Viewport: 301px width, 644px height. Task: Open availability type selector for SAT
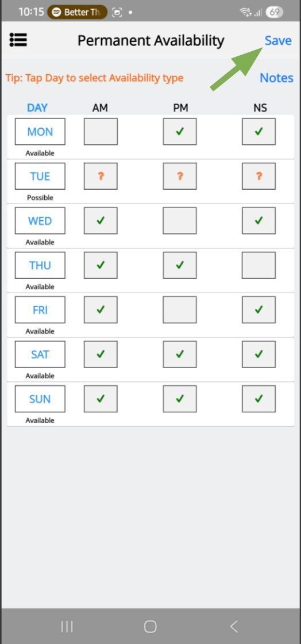click(40, 354)
